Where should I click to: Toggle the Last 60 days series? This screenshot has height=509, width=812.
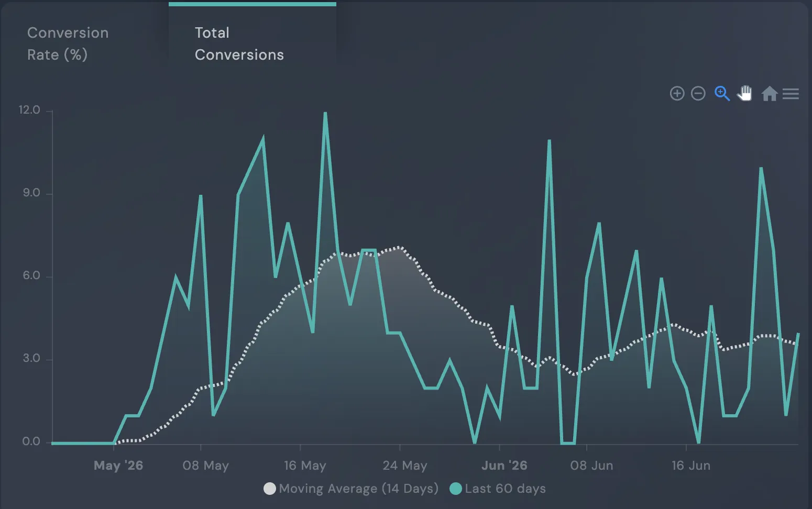[x=498, y=489]
